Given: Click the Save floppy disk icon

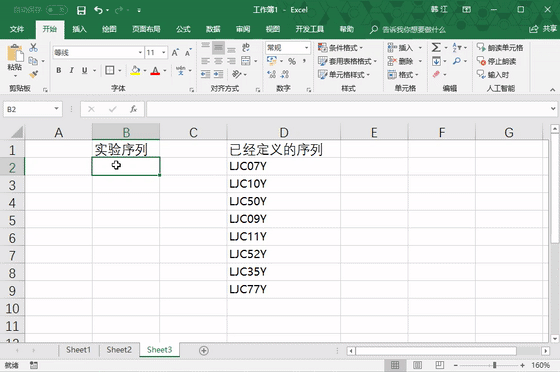Looking at the screenshot, I should pyautogui.click(x=81, y=10).
